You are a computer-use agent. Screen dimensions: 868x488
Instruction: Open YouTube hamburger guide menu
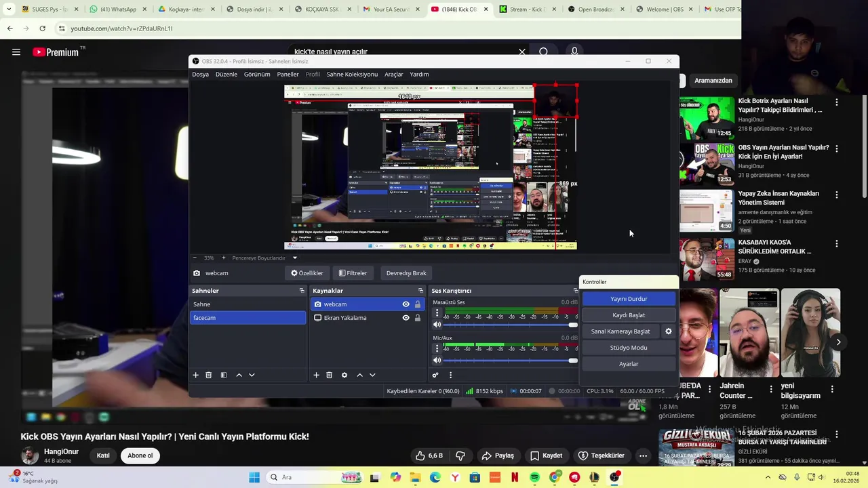tap(16, 52)
